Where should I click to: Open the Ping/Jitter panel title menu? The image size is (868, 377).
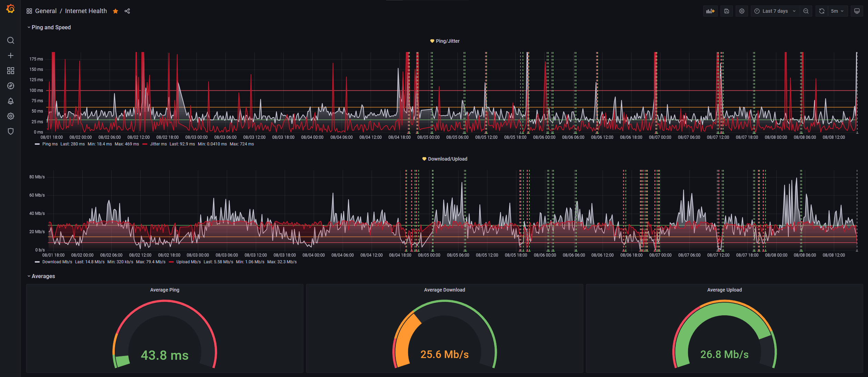447,41
